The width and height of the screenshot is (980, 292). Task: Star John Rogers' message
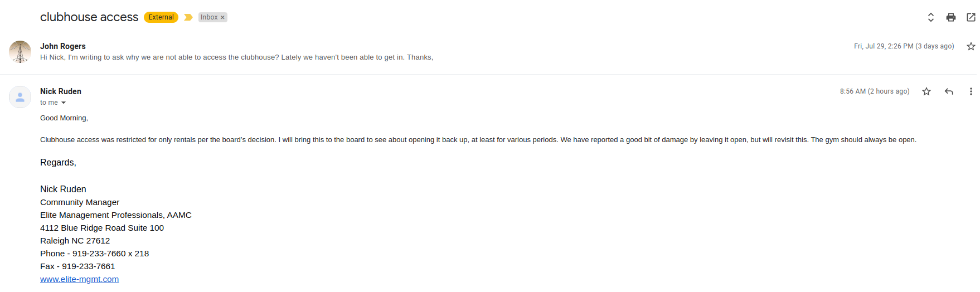[x=971, y=46]
